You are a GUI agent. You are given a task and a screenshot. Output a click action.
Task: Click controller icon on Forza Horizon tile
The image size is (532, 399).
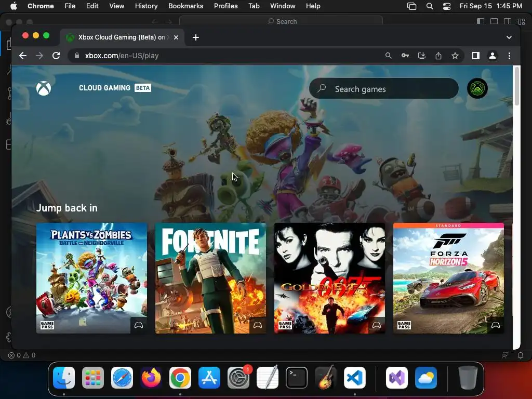coord(496,325)
